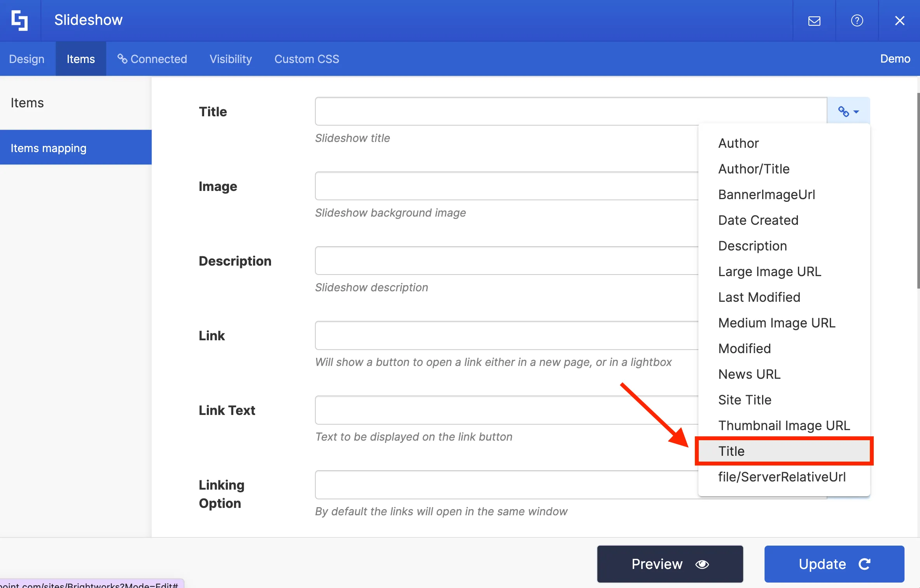
Task: Choose Title from the dropdown list
Action: 784,451
